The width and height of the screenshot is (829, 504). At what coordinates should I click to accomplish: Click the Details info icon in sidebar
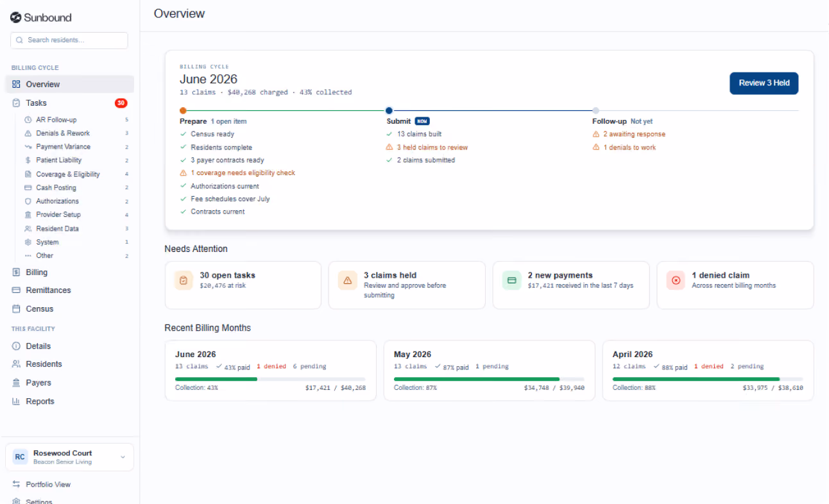click(17, 346)
